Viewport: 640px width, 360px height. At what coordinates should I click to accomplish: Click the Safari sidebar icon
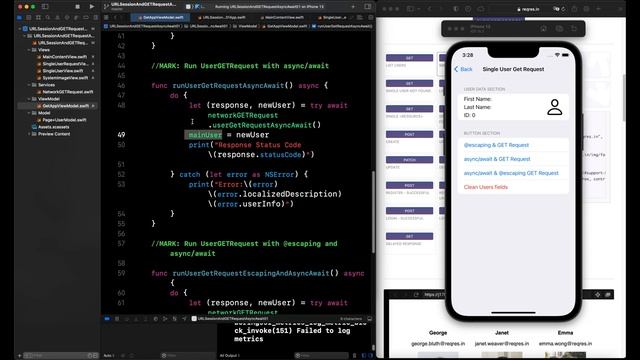tap(411, 9)
